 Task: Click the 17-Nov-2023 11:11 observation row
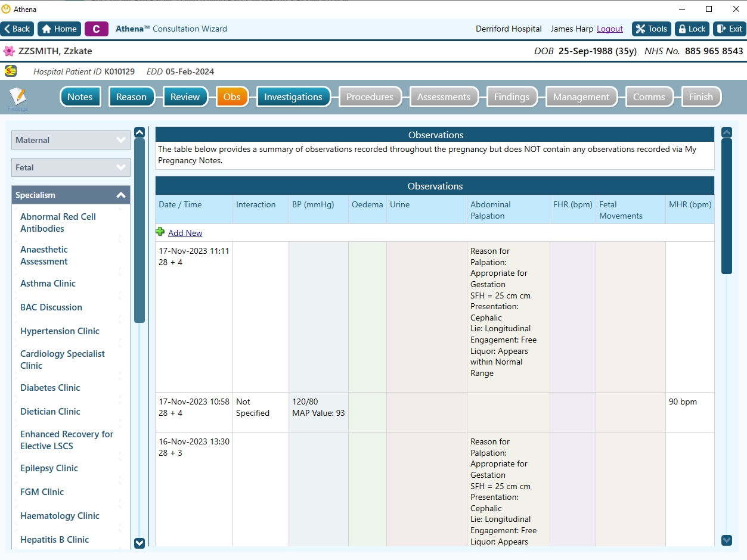point(435,317)
